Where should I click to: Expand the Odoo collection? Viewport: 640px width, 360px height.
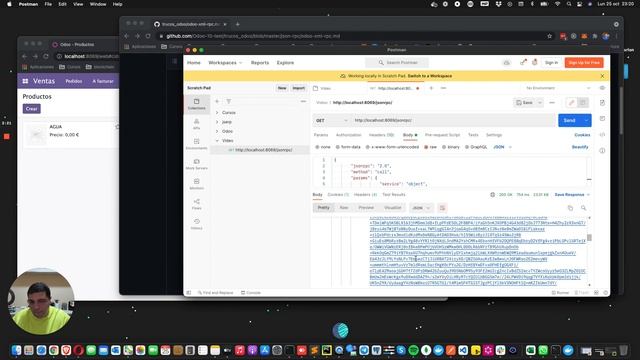point(217,131)
